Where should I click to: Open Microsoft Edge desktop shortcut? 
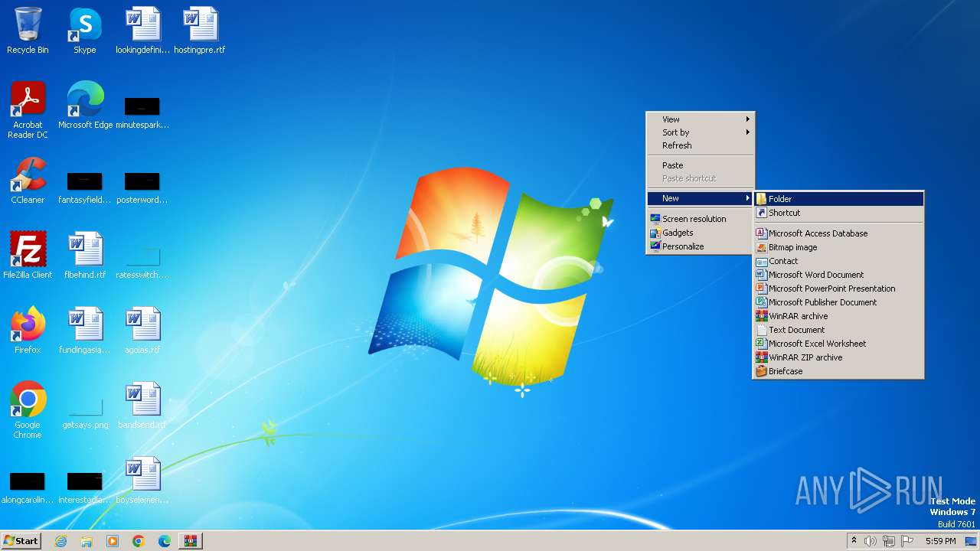85,106
